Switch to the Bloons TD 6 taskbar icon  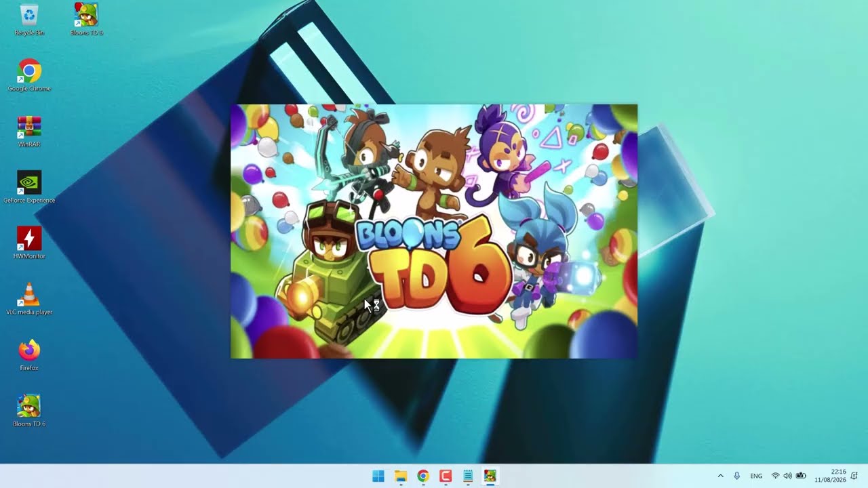490,476
